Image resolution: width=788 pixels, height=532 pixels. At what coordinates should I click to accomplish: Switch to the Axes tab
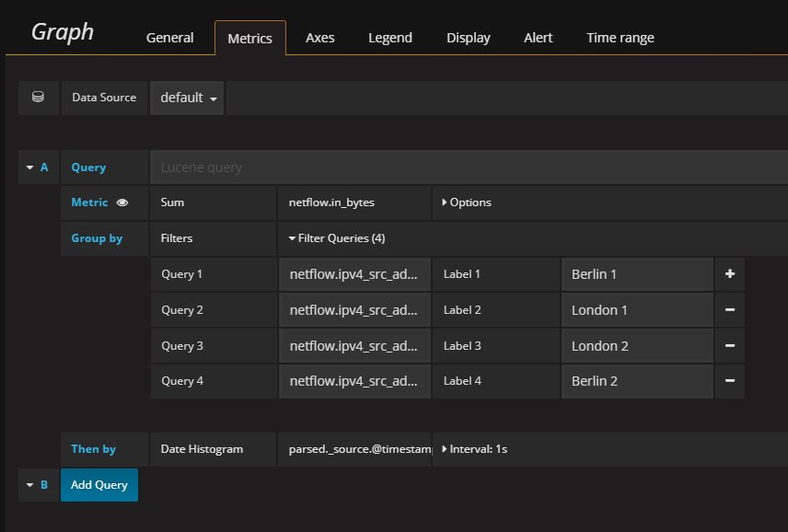click(x=319, y=38)
